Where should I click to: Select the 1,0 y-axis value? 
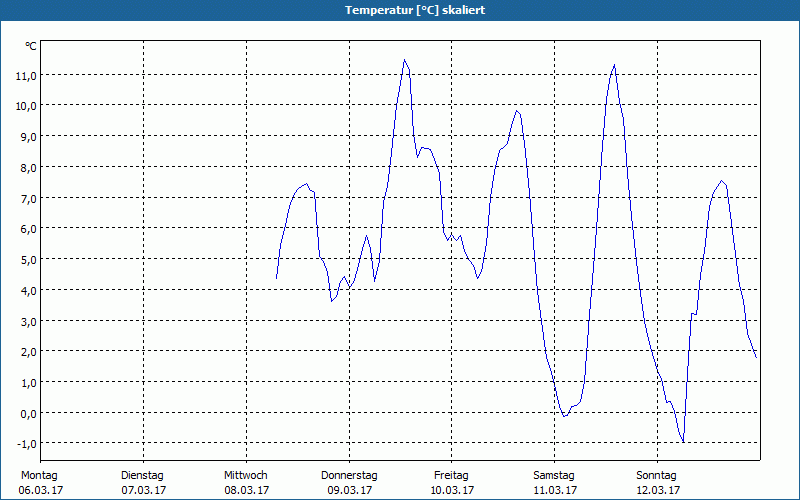[x=28, y=383]
